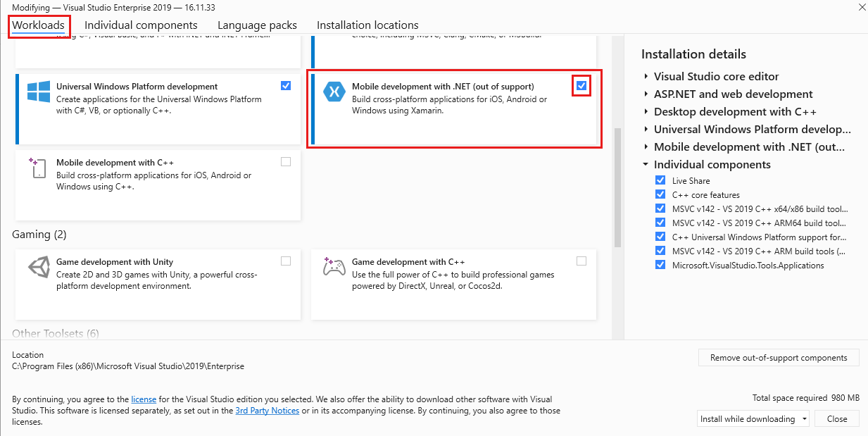Click the Unity game development icon
The width and height of the screenshot is (868, 436).
pyautogui.click(x=38, y=268)
